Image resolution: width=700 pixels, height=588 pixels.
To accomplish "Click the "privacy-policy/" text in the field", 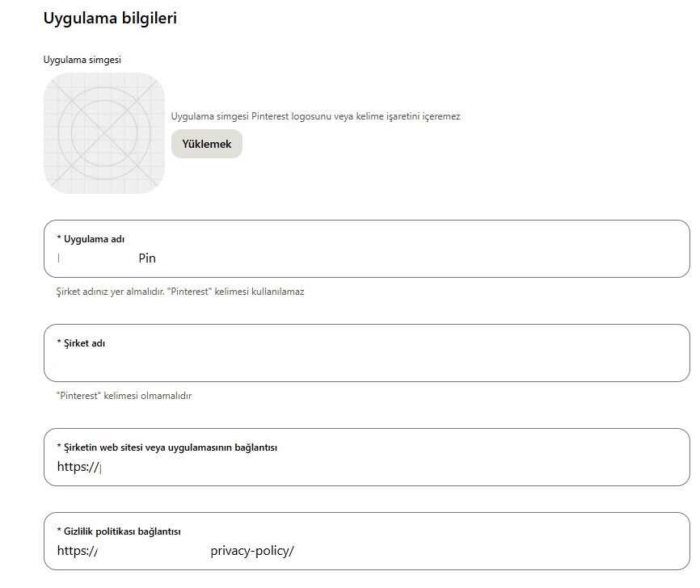I will [x=252, y=551].
